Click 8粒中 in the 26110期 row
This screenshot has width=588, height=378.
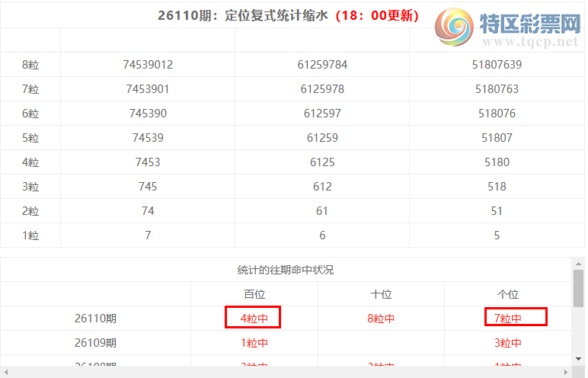coord(381,319)
